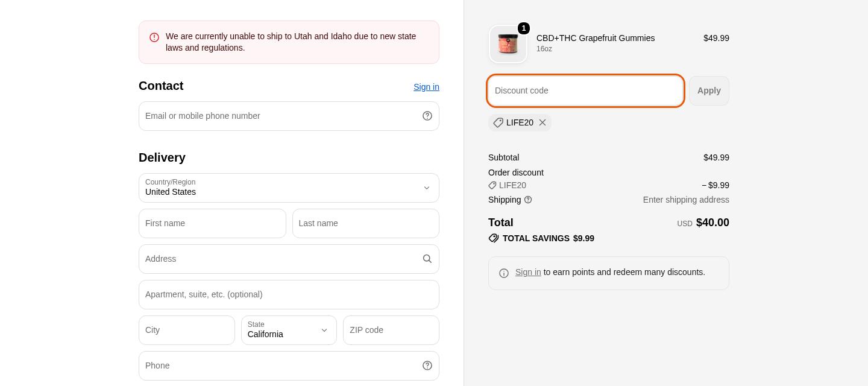
Task: Click the info icon beside sign in notice
Action: [x=504, y=273]
